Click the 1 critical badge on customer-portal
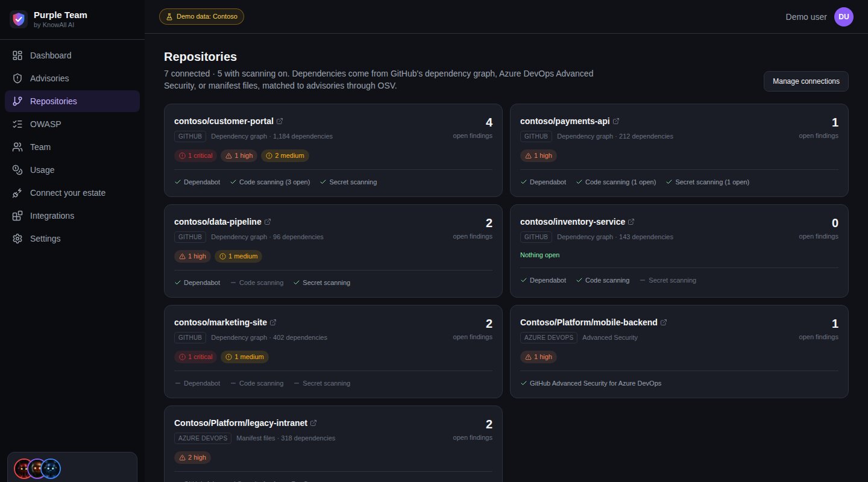 195,155
